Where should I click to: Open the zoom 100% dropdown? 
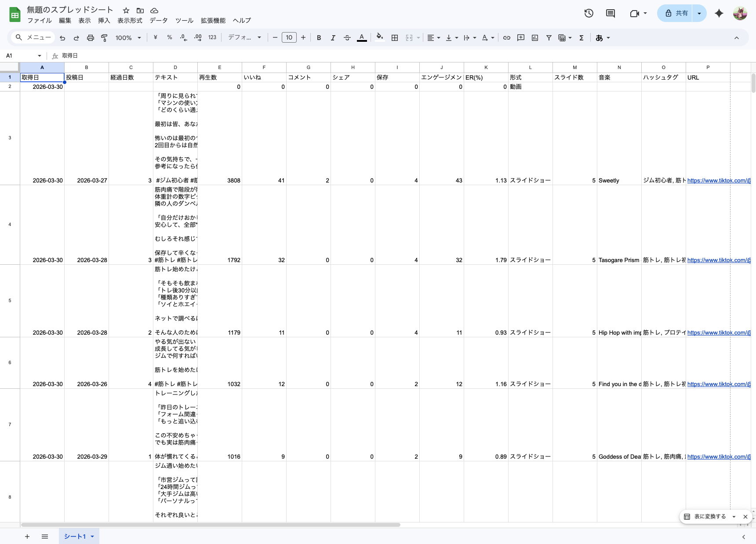tap(128, 38)
